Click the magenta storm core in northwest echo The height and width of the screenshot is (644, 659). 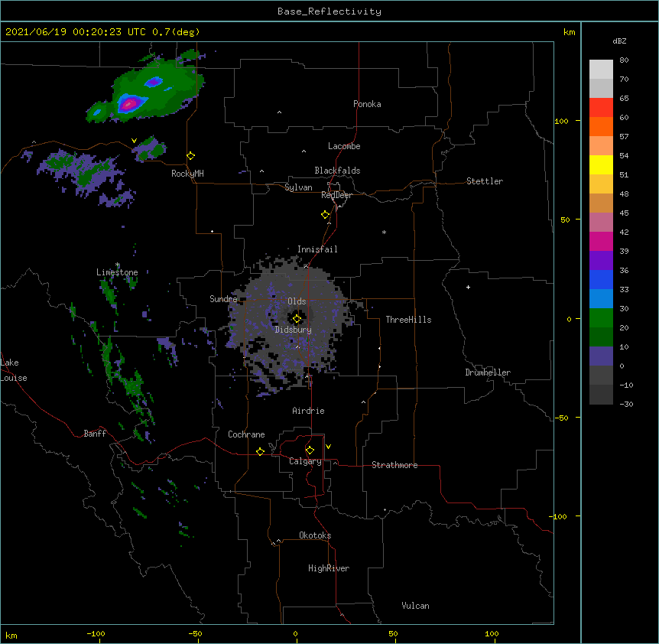point(129,103)
